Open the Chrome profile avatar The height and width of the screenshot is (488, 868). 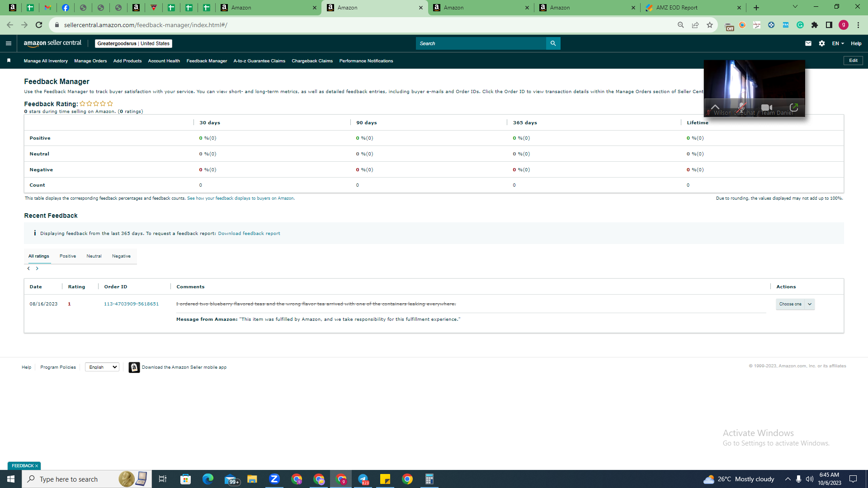(844, 25)
